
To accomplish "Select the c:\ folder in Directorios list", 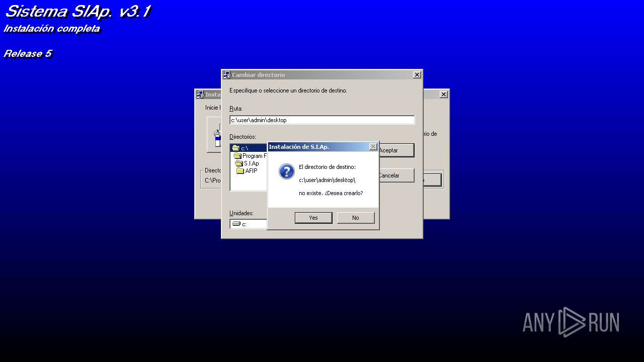I will 249,148.
